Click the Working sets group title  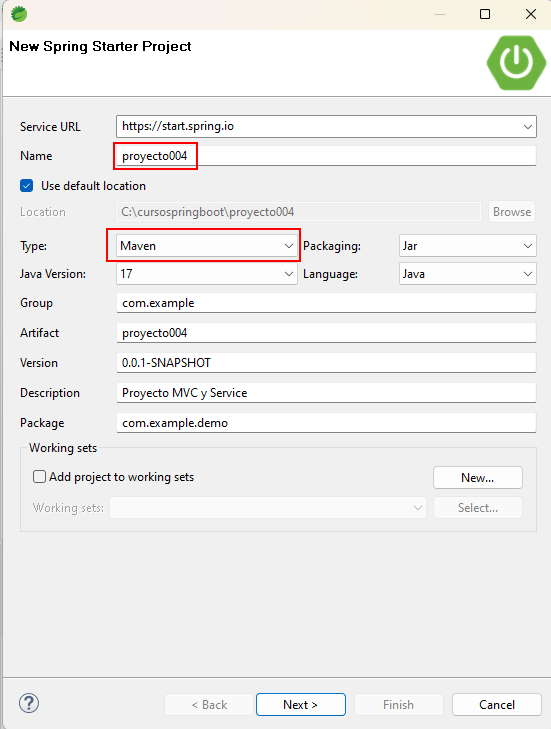63,448
